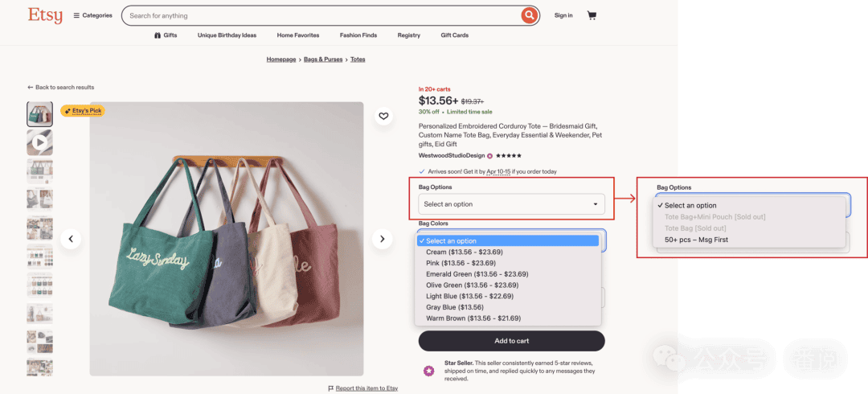Expand the Bag Options dropdown
The width and height of the screenshot is (868, 394).
tap(511, 204)
